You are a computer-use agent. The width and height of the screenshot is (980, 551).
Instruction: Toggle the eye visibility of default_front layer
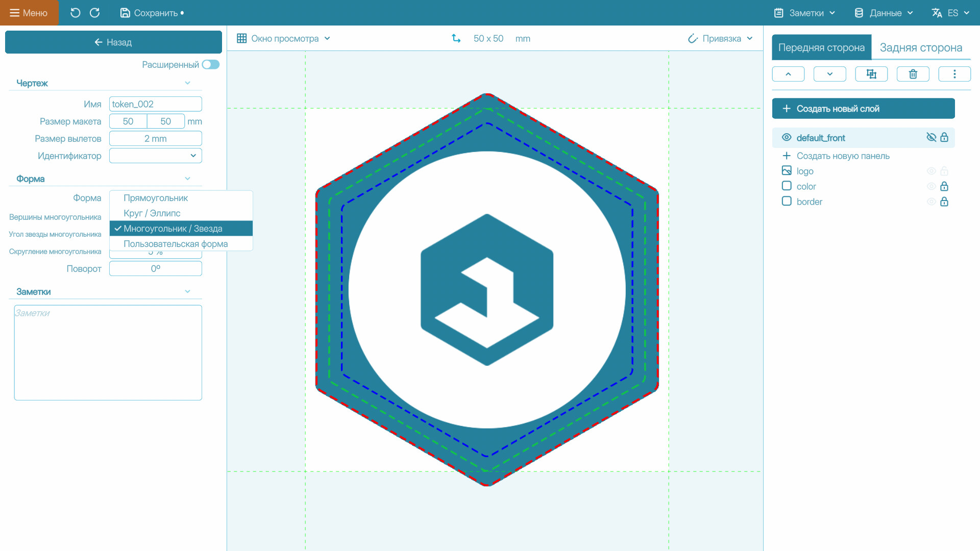click(x=931, y=137)
